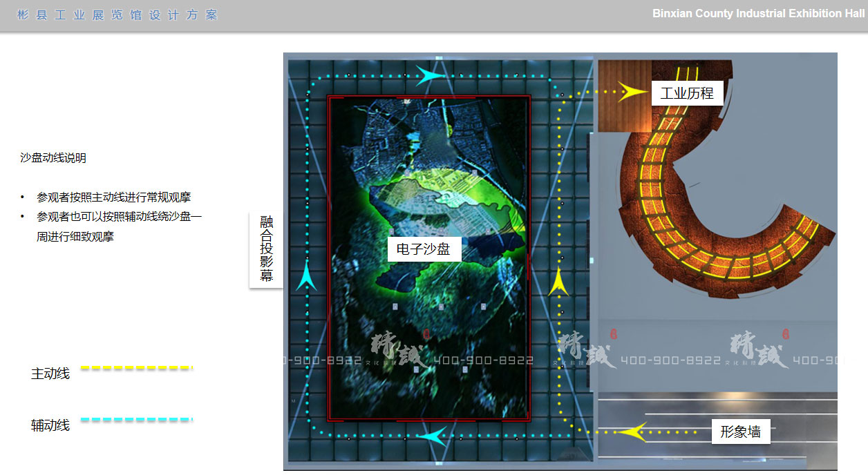Select the 工业历程 label
Image resolution: width=868 pixels, height=475 pixels.
(687, 93)
